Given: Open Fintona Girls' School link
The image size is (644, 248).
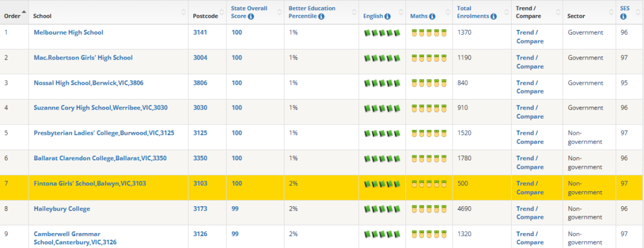Looking at the screenshot, I should point(89,184).
